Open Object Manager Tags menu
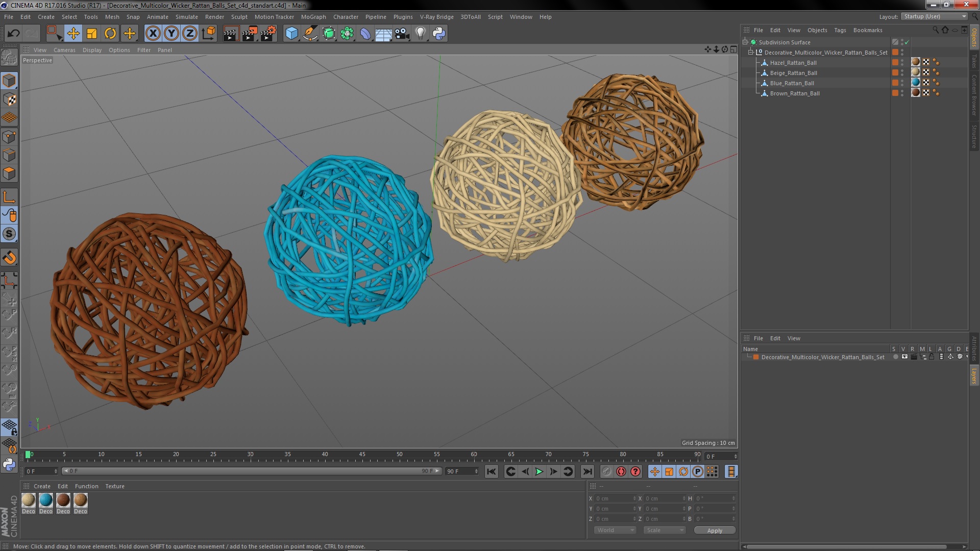This screenshot has height=551, width=980. (840, 30)
